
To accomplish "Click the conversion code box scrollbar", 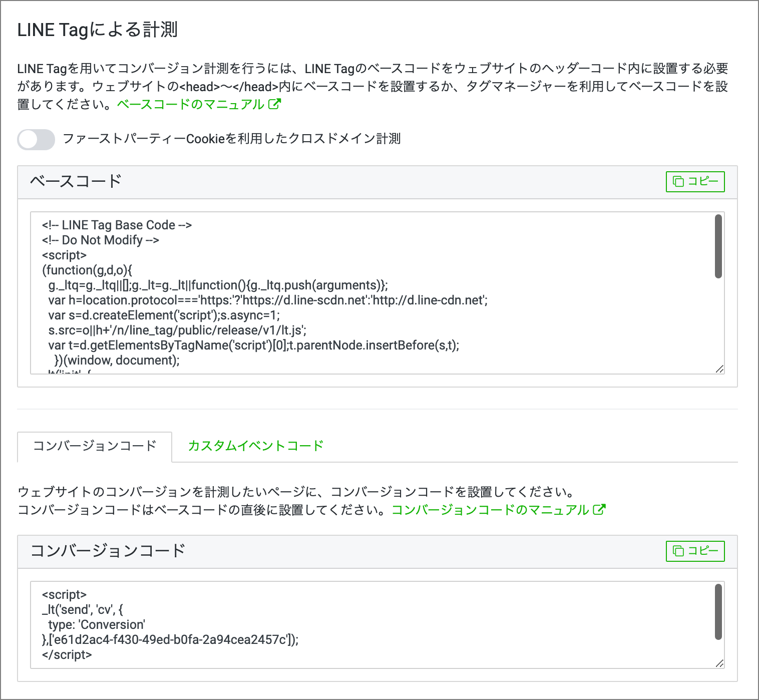I will 718,612.
